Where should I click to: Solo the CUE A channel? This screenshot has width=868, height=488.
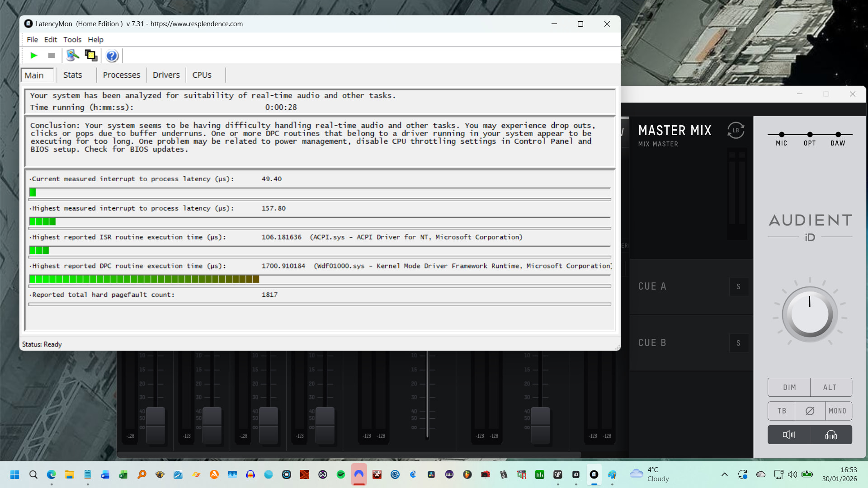tap(738, 286)
